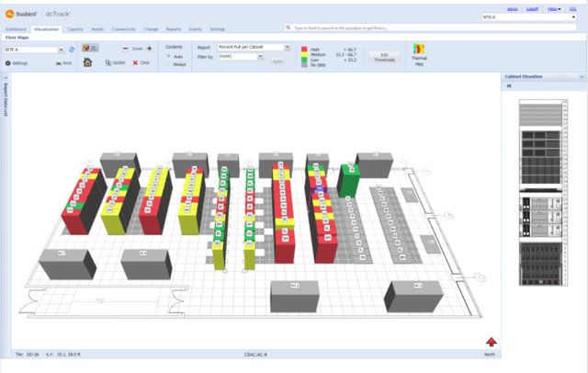Switch to the Events tab
The image size is (588, 373).
pos(196,28)
